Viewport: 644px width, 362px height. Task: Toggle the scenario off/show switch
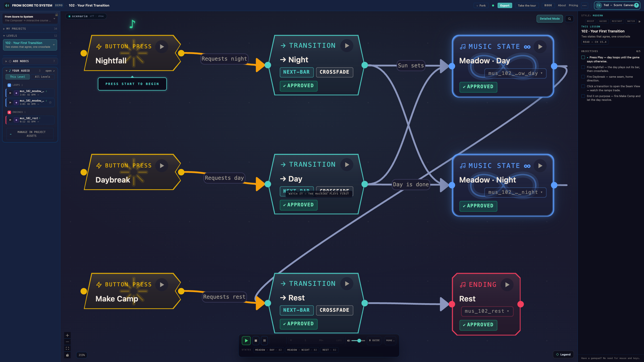point(86,16)
